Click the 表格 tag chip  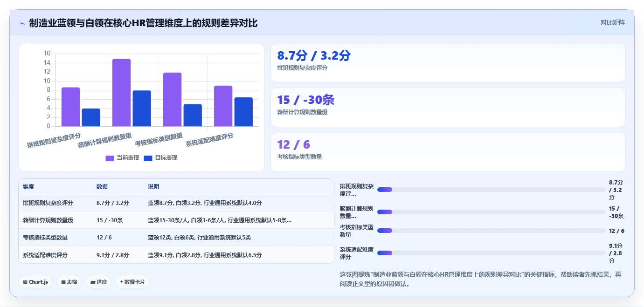[x=69, y=282]
